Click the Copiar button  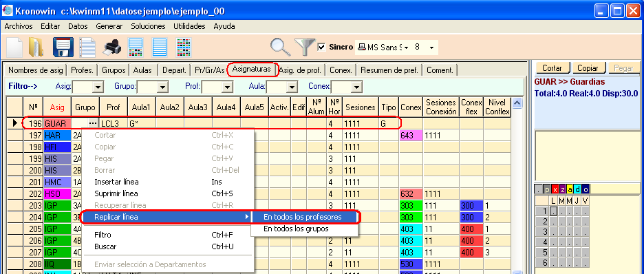[x=588, y=68]
